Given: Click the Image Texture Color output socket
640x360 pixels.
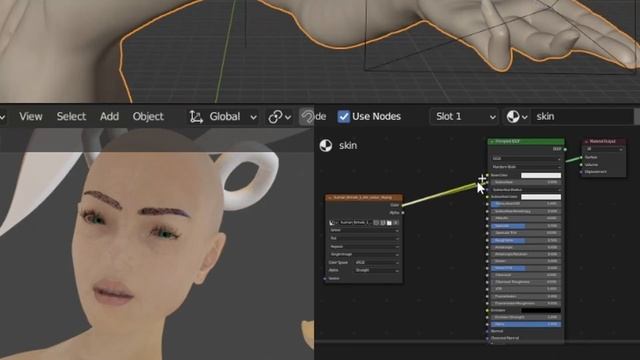Looking at the screenshot, I should click(402, 205).
